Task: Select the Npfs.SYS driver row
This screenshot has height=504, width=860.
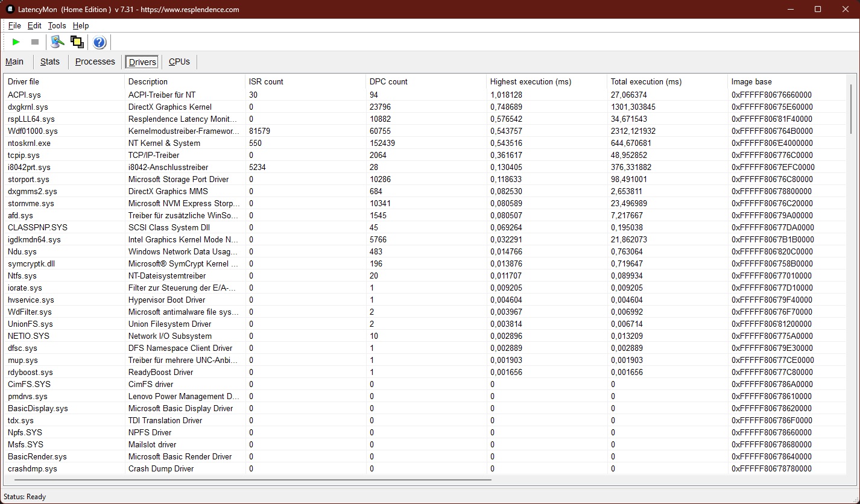Action: coord(425,432)
